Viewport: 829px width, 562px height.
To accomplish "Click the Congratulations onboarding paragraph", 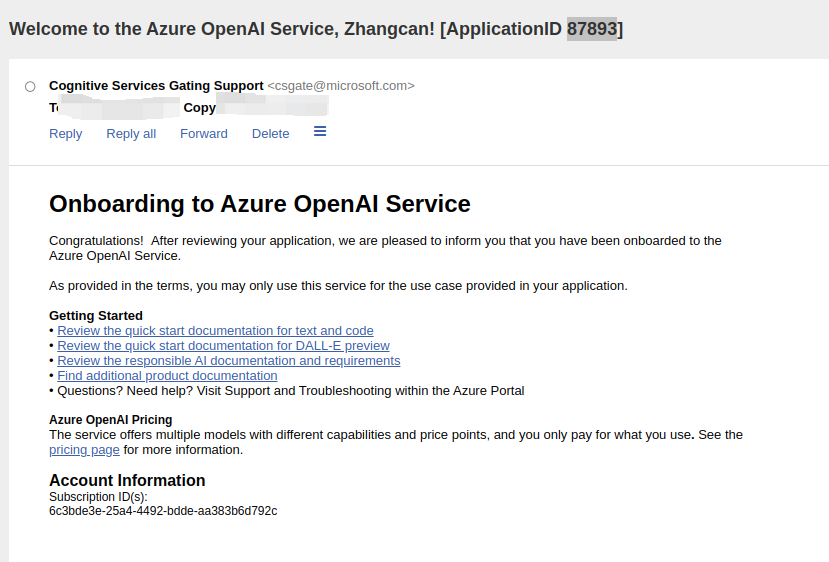I will (385, 248).
